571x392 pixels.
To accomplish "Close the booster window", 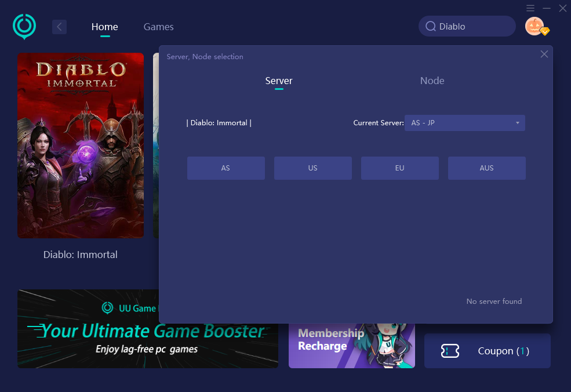I will pos(563,8).
